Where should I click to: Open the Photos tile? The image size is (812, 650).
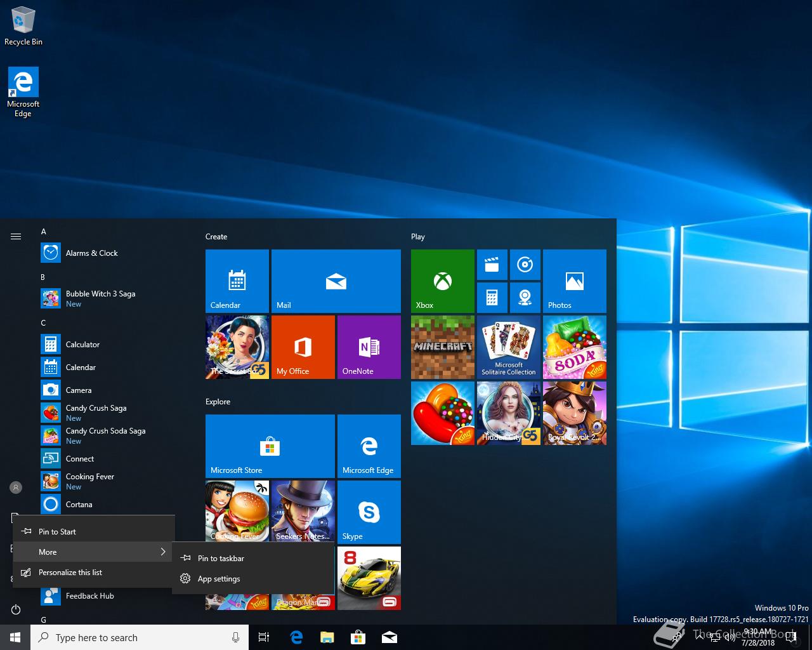point(575,281)
